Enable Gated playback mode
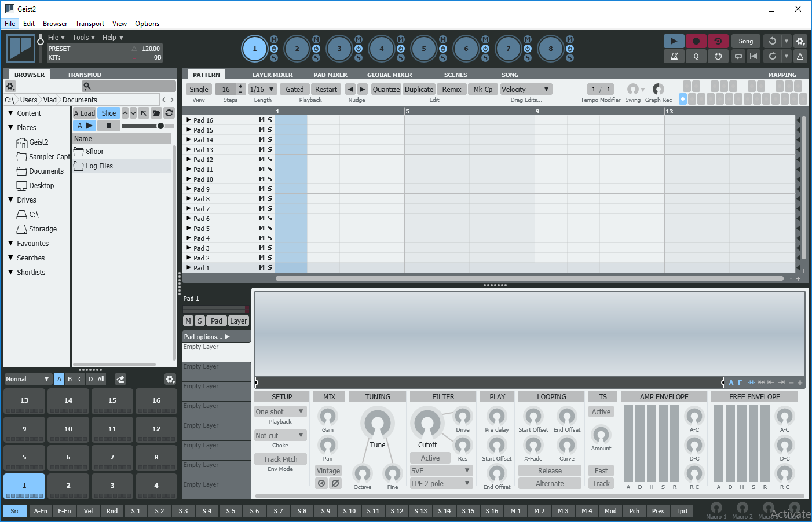Screen dimensions: 812x522 click(x=294, y=89)
